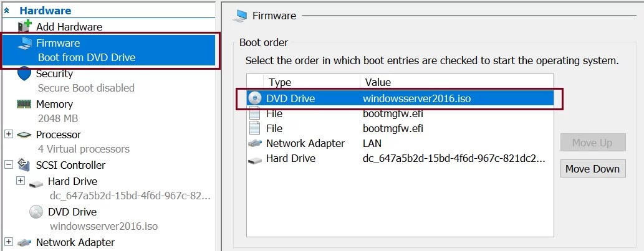Click the Processor chip icon
644x251 pixels.
pos(24,135)
